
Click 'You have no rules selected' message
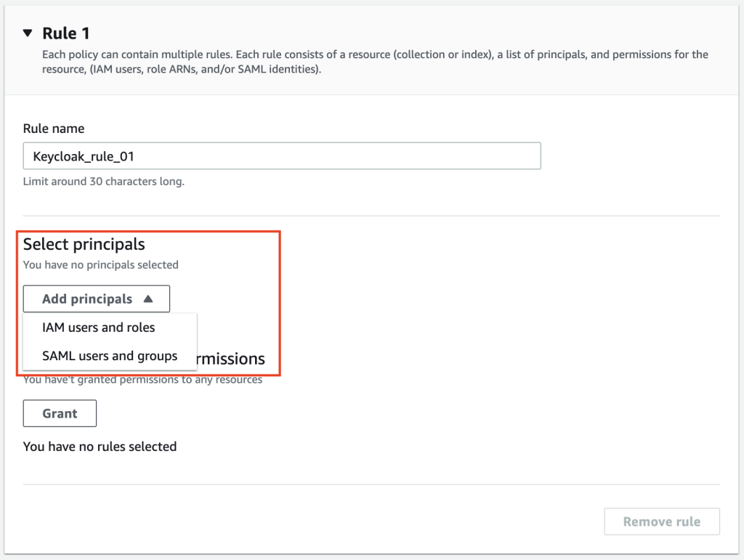tap(100, 446)
